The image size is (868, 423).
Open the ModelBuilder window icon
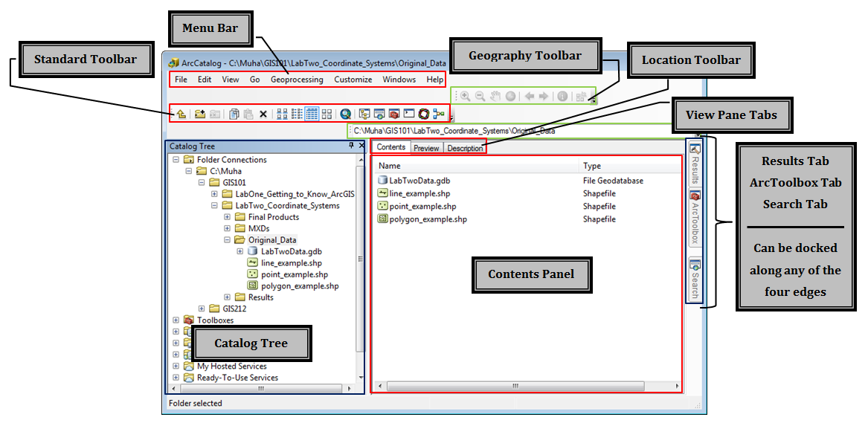439,114
